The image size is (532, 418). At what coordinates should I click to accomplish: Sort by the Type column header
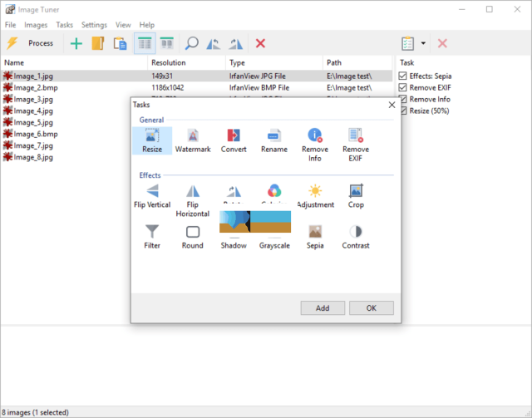click(x=274, y=63)
